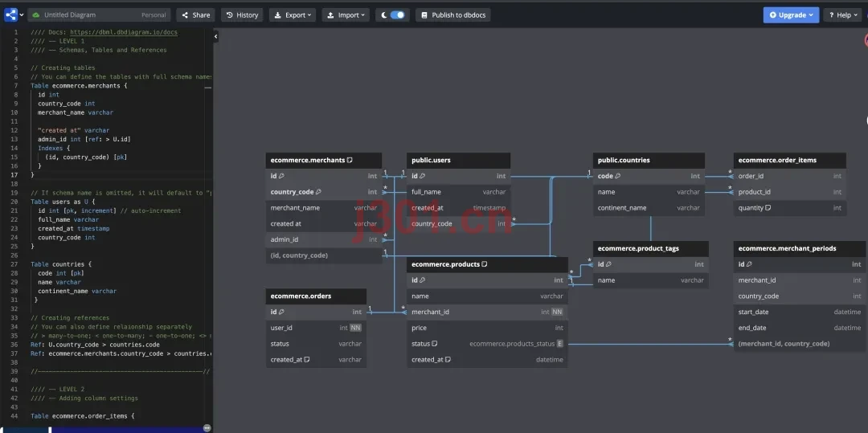Select the ecommerce.orders table header
Viewport: 868px width, 433px height.
click(316, 296)
